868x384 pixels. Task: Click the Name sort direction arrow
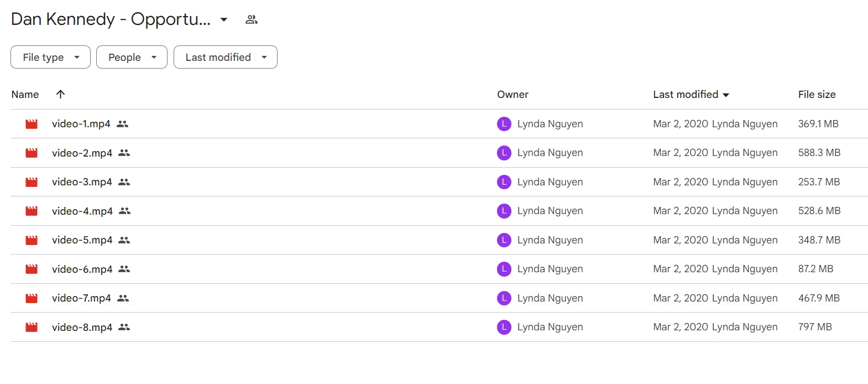tap(61, 94)
